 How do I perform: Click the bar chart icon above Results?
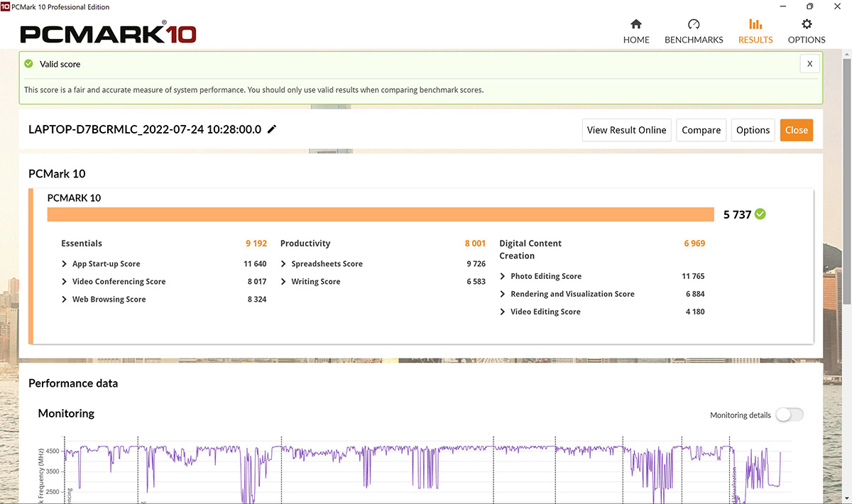pyautogui.click(x=755, y=24)
